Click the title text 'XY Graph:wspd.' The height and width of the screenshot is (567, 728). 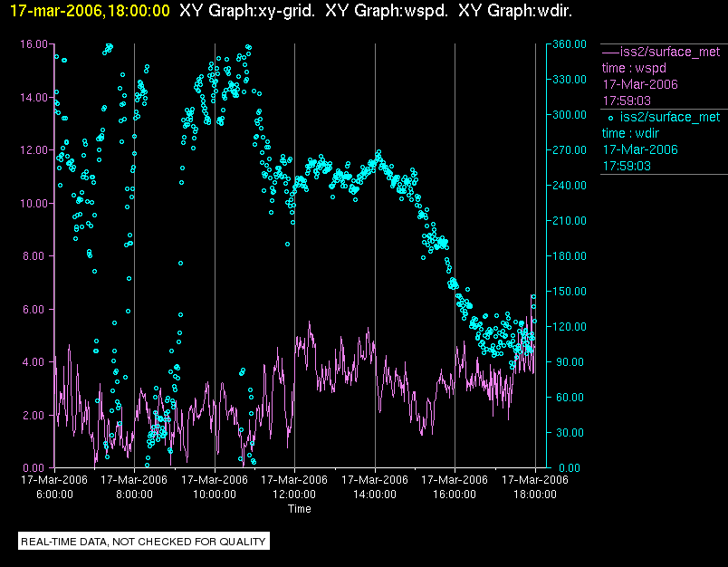click(387, 11)
